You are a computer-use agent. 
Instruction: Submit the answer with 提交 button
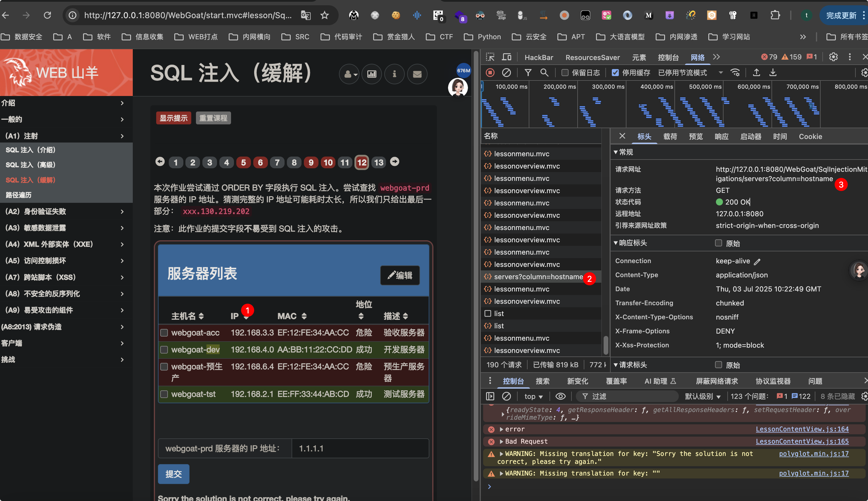point(173,474)
